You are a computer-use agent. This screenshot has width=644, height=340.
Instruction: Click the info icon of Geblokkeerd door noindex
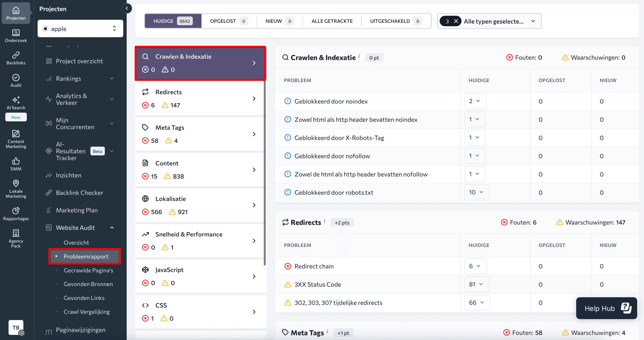click(288, 101)
